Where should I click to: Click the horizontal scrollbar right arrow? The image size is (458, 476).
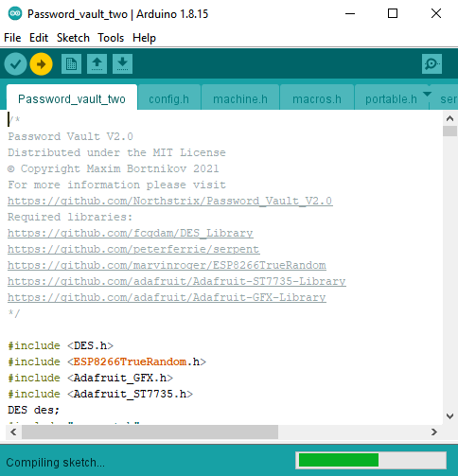coord(434,432)
